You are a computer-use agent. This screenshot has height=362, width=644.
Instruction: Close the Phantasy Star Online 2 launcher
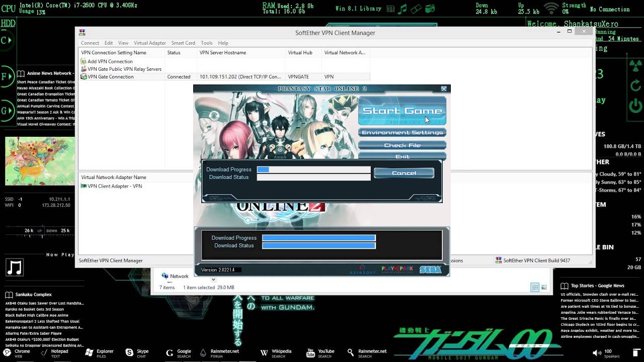pos(444,88)
